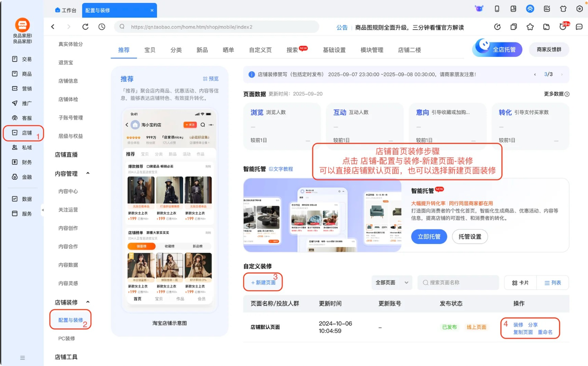
Task: Click the duplicate-window icon beside the star
Action: (x=514, y=27)
